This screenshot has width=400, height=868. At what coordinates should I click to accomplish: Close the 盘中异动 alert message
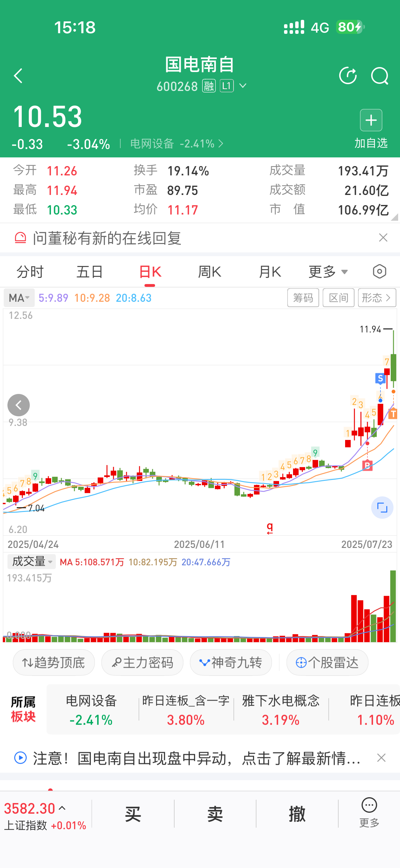pos(381,758)
